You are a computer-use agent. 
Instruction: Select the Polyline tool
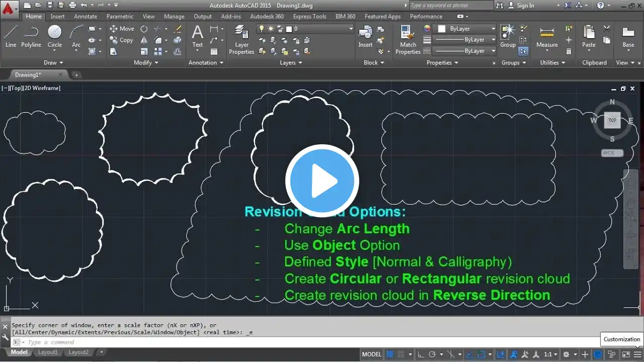tap(31, 36)
